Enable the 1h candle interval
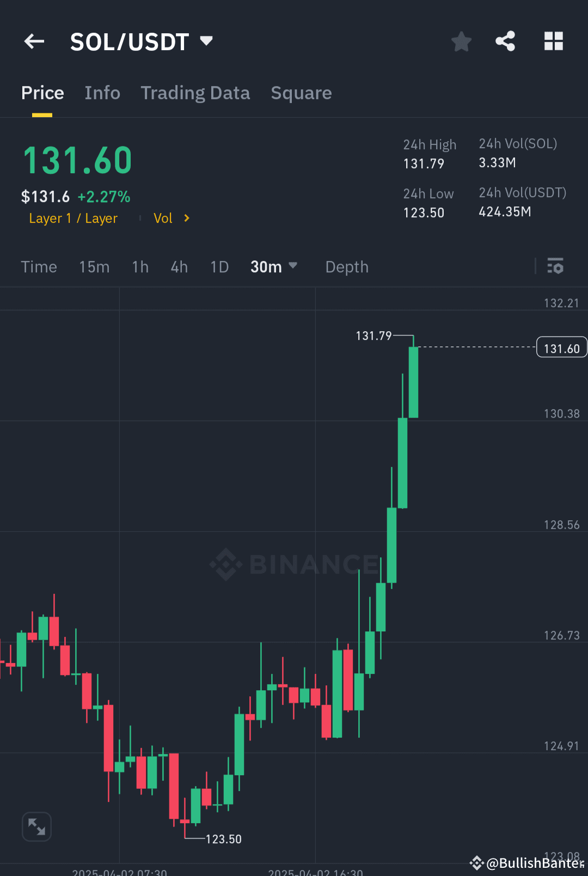This screenshot has width=588, height=876. click(140, 267)
